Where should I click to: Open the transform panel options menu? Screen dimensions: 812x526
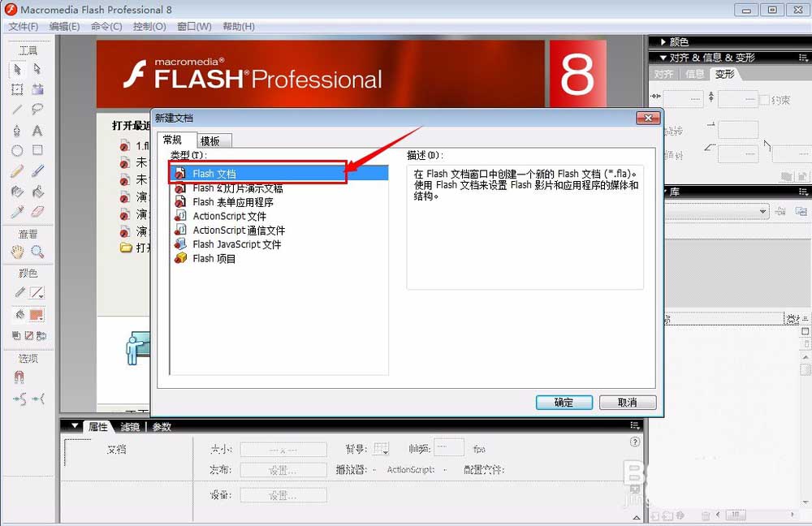click(x=803, y=58)
